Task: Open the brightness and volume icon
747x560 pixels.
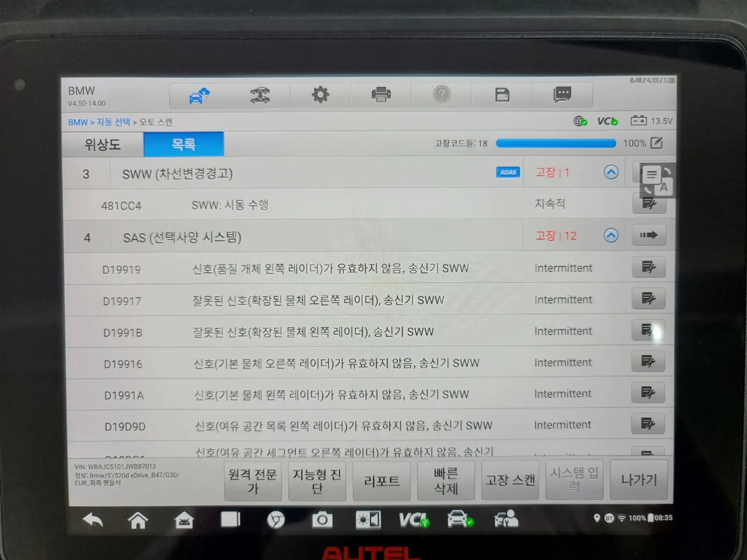Action: point(368,520)
